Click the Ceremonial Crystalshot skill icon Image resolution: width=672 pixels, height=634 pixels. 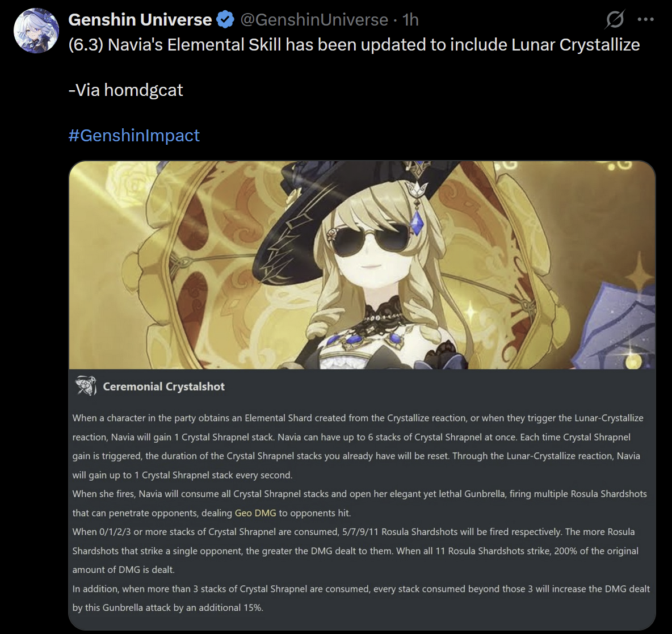point(86,386)
